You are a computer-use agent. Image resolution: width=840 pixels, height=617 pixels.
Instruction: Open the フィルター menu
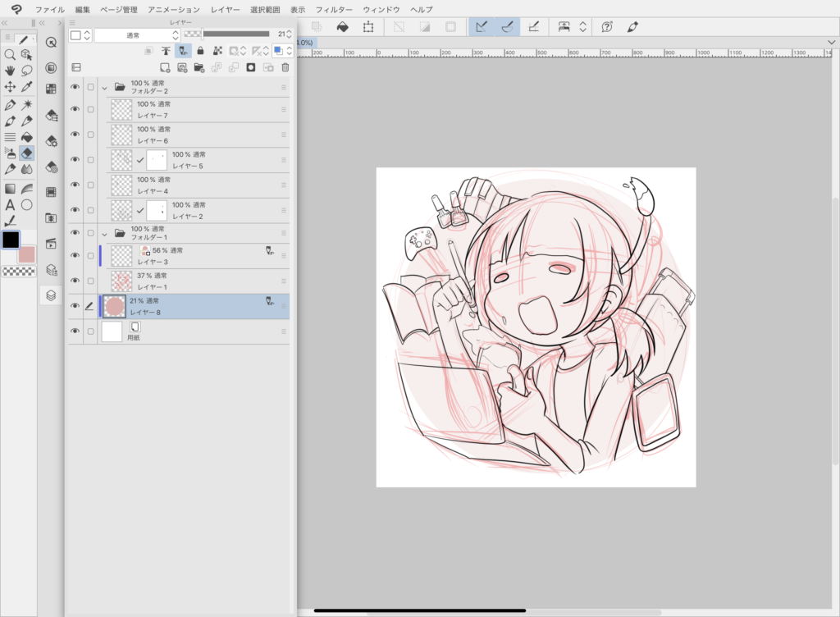coord(333,9)
